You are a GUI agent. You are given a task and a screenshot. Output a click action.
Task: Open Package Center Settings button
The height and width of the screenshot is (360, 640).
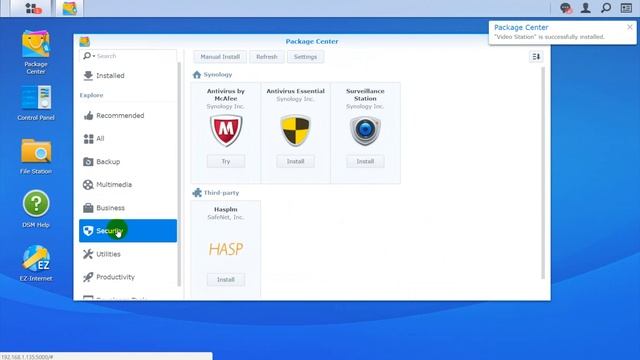point(305,57)
